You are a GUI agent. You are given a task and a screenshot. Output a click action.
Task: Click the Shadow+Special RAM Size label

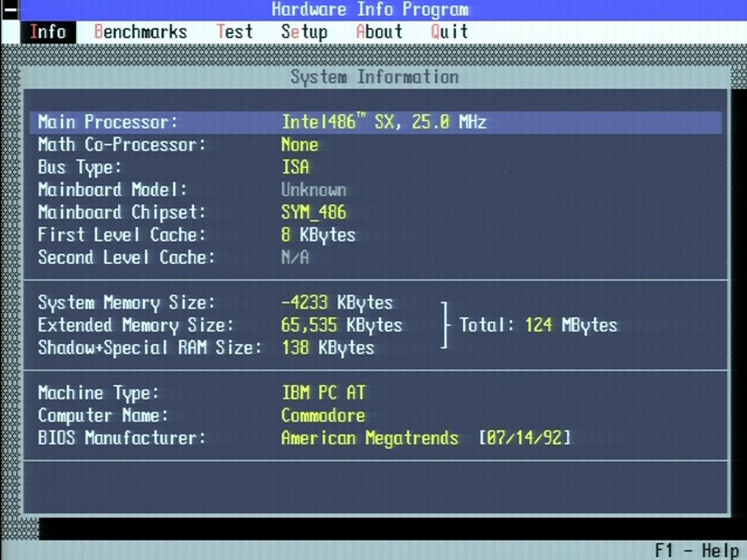[x=150, y=348]
